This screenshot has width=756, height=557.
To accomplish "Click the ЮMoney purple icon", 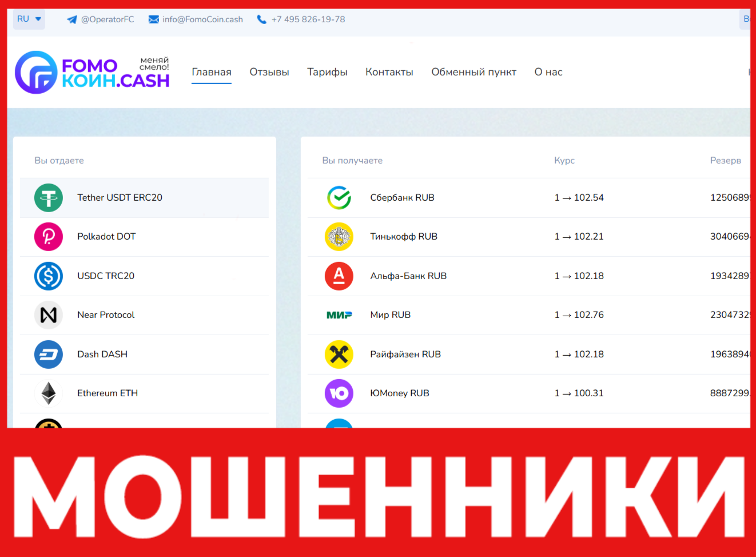I will point(339,393).
